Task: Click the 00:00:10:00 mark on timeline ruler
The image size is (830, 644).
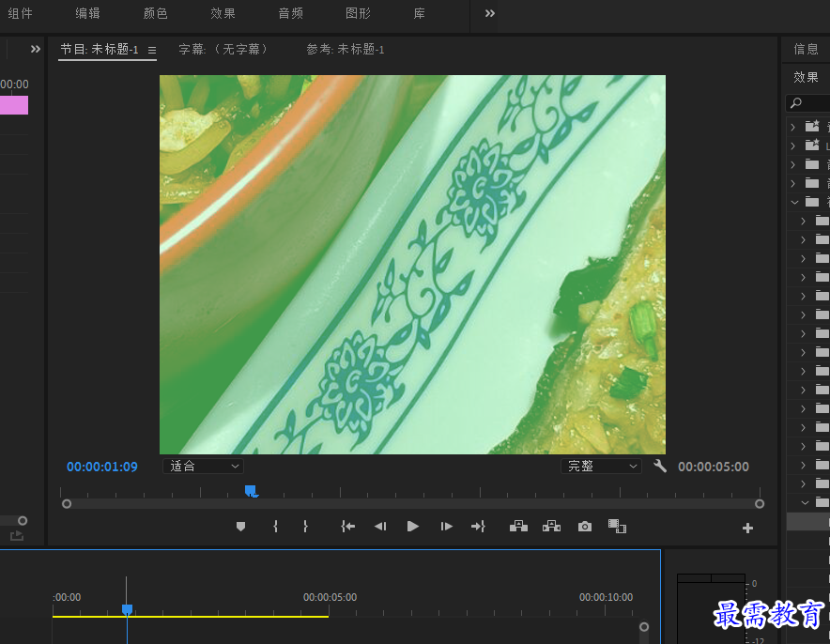Action: click(607, 597)
